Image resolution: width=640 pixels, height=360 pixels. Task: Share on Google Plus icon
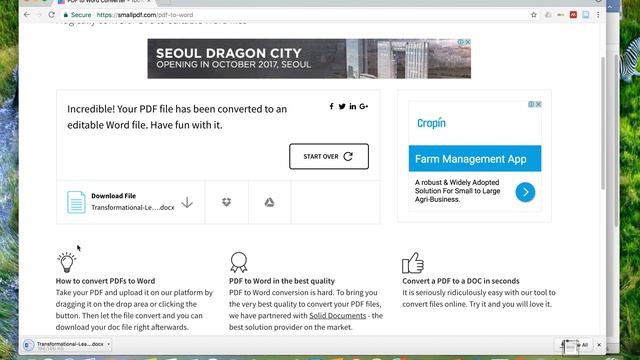(x=364, y=106)
